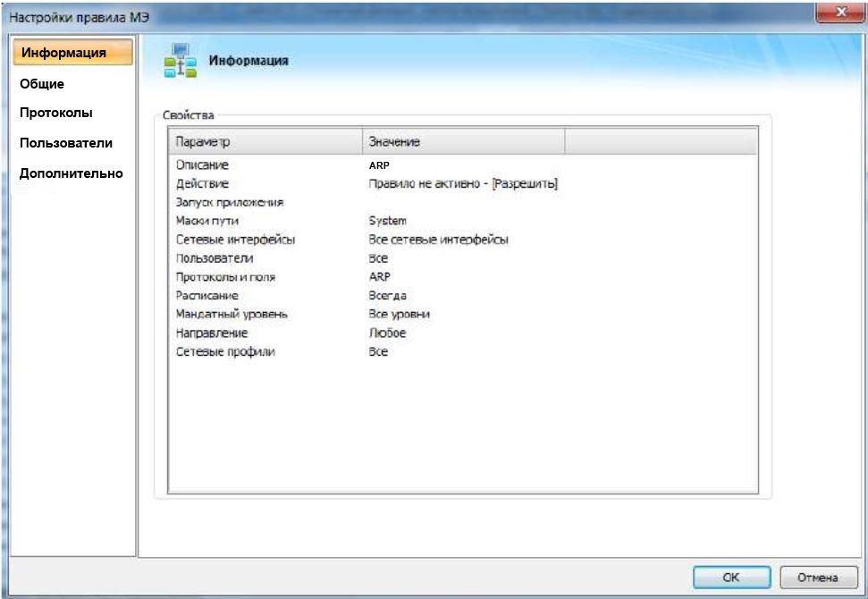Viewport: 868px width, 599px height.
Task: Click the Значение column header
Action: coord(463,142)
